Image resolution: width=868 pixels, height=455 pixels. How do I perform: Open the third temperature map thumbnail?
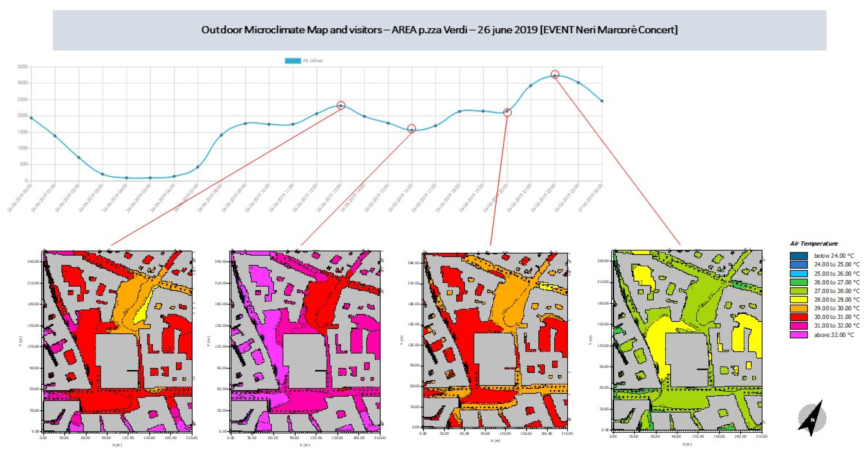point(495,340)
